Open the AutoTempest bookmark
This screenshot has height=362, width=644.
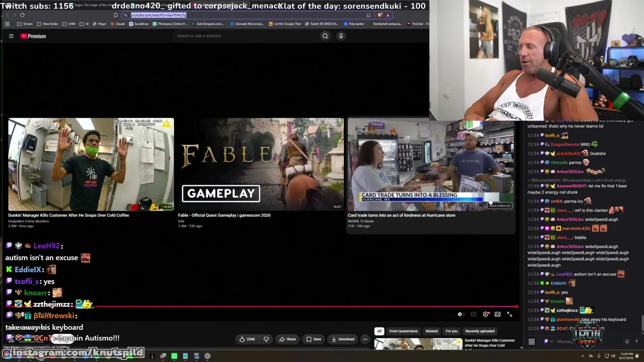[208, 24]
